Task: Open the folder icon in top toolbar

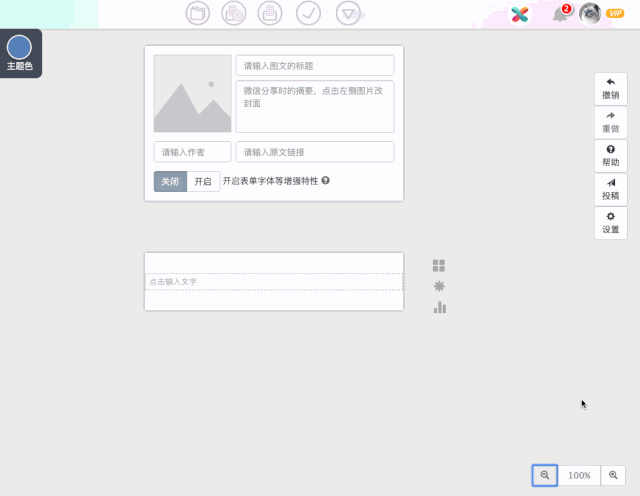Action: 198,13
